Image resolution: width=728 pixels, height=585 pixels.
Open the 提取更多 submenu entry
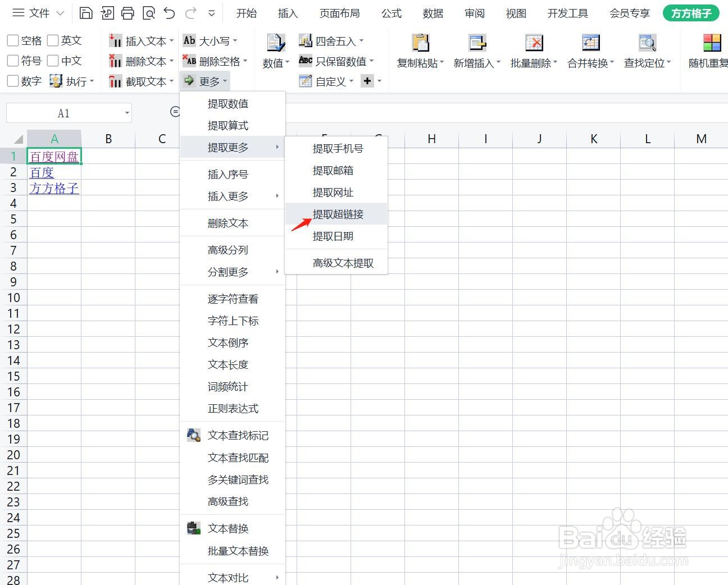coord(233,147)
